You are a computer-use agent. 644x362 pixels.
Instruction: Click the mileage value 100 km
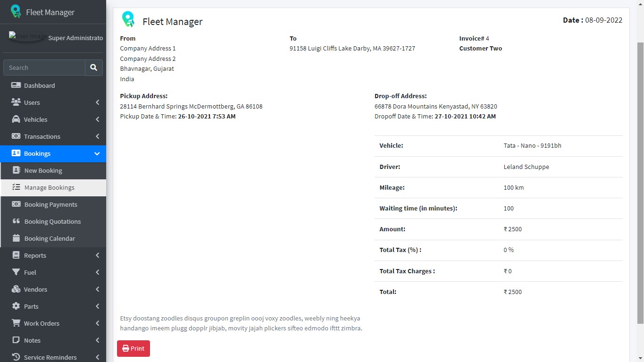click(x=513, y=187)
